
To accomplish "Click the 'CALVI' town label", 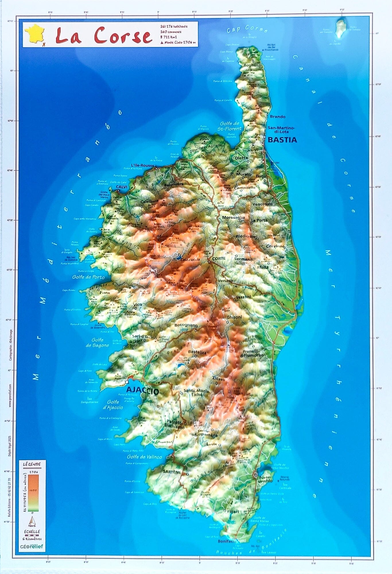I will (x=122, y=187).
